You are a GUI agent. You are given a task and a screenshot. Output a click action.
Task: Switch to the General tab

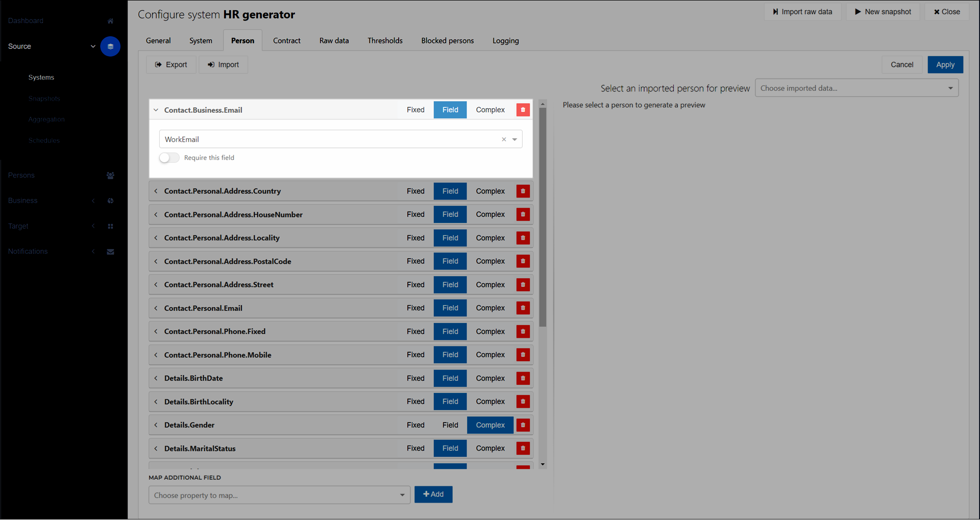tap(158, 41)
